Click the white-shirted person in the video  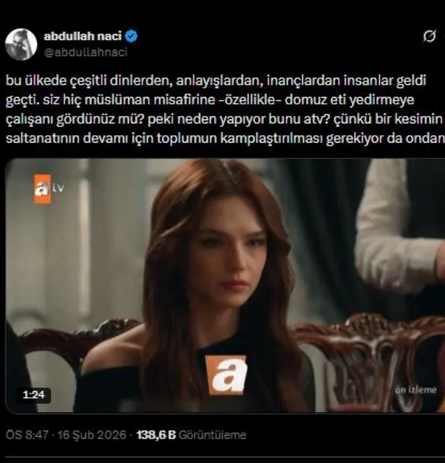(x=400, y=233)
